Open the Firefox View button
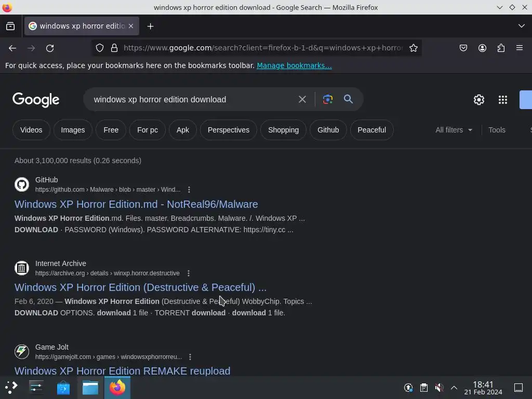 [10, 26]
